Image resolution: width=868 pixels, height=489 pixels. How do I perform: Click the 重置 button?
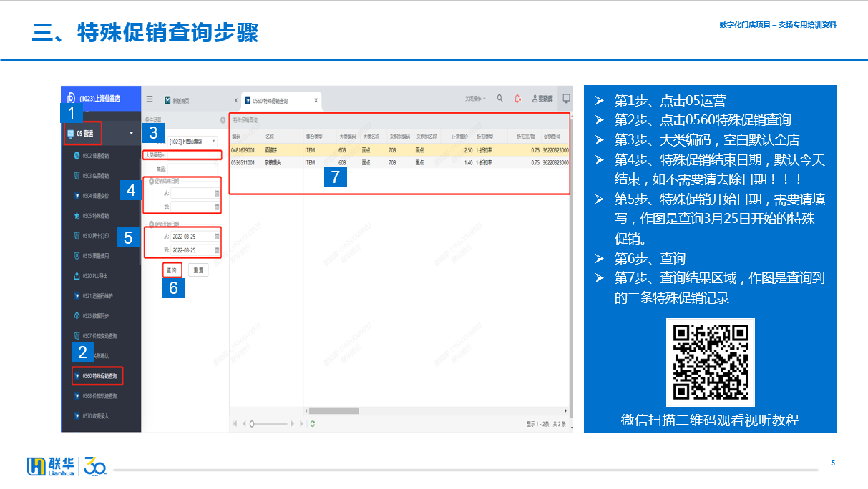(x=198, y=270)
